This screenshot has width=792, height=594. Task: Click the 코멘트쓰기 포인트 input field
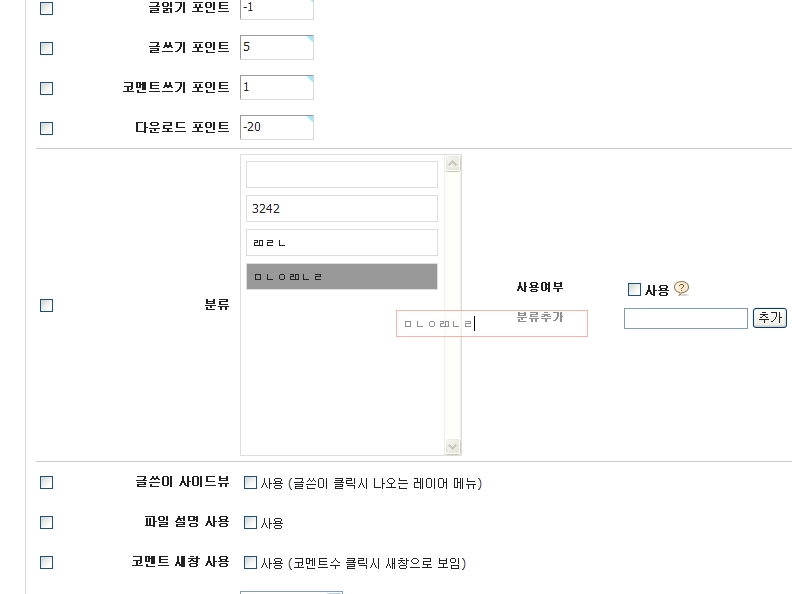[x=277, y=87]
